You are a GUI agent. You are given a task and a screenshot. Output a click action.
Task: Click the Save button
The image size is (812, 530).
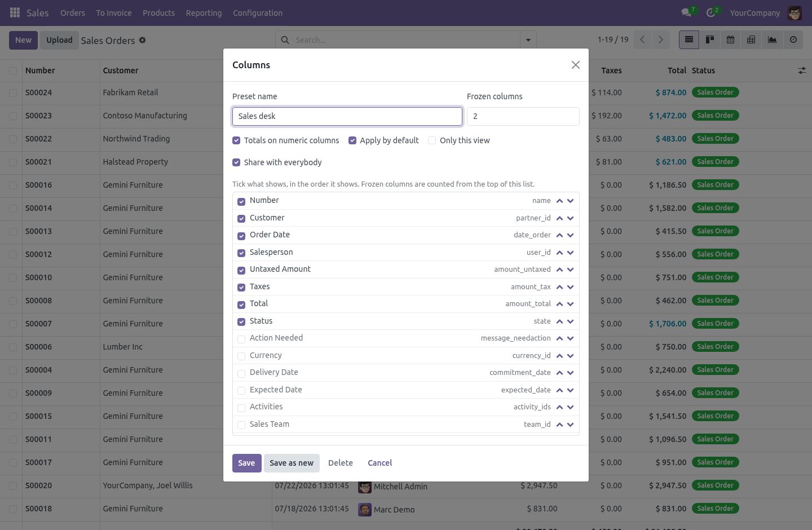coord(246,463)
